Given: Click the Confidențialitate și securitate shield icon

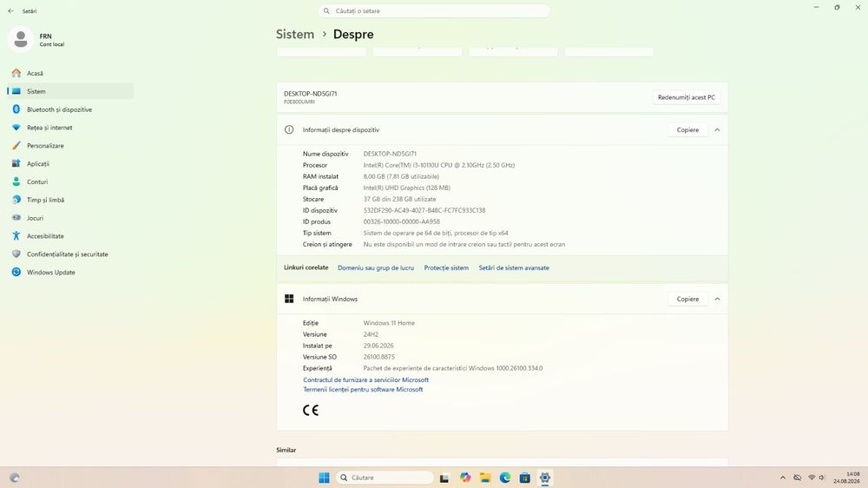Looking at the screenshot, I should pos(16,254).
